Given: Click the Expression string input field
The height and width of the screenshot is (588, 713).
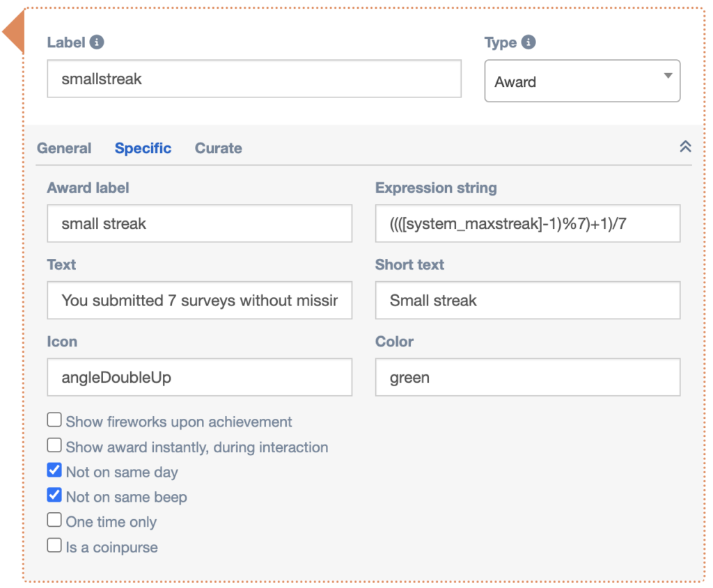Looking at the screenshot, I should click(x=527, y=223).
